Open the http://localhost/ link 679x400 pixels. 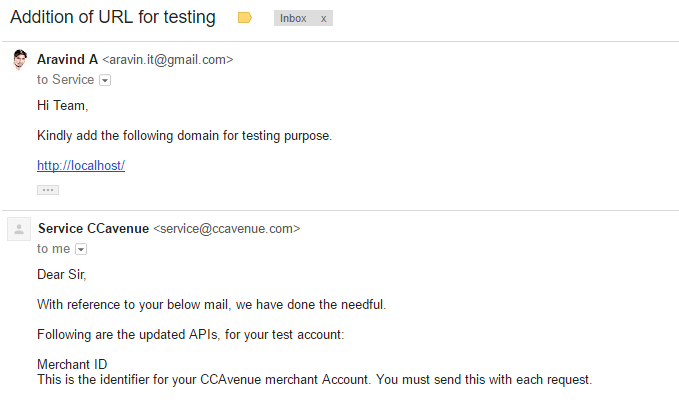81,165
